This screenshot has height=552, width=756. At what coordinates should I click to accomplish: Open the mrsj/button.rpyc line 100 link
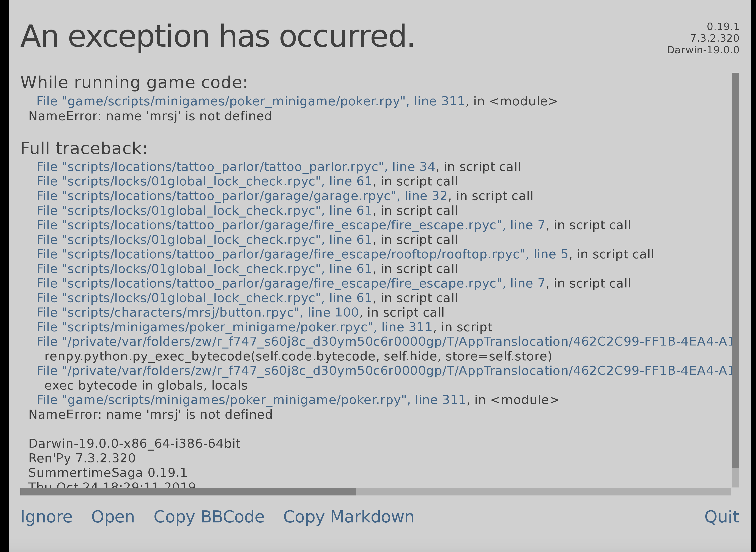197,312
